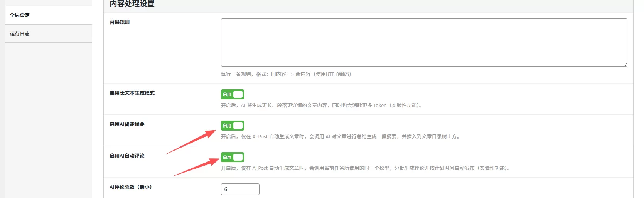Click the replacement rule format hint text
This screenshot has width=644, height=198.
(x=286, y=74)
